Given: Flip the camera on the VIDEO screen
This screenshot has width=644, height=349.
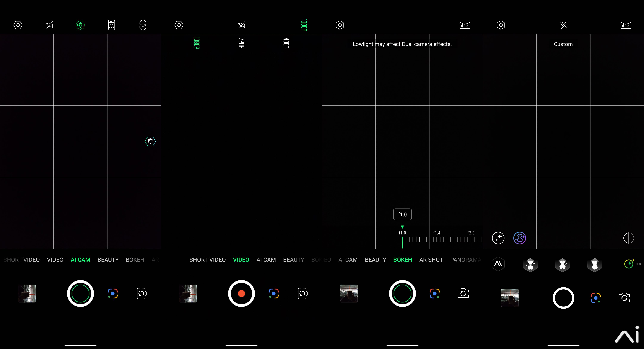Looking at the screenshot, I should 302,294.
